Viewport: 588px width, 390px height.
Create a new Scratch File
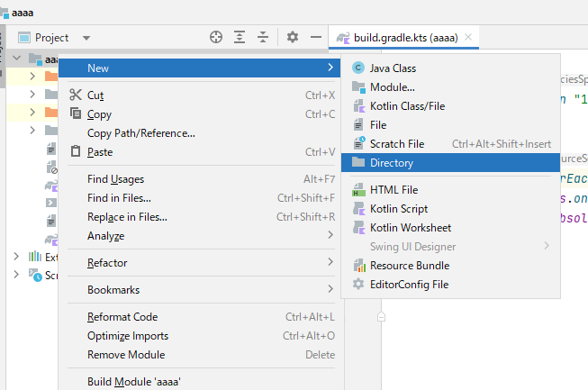click(451, 144)
